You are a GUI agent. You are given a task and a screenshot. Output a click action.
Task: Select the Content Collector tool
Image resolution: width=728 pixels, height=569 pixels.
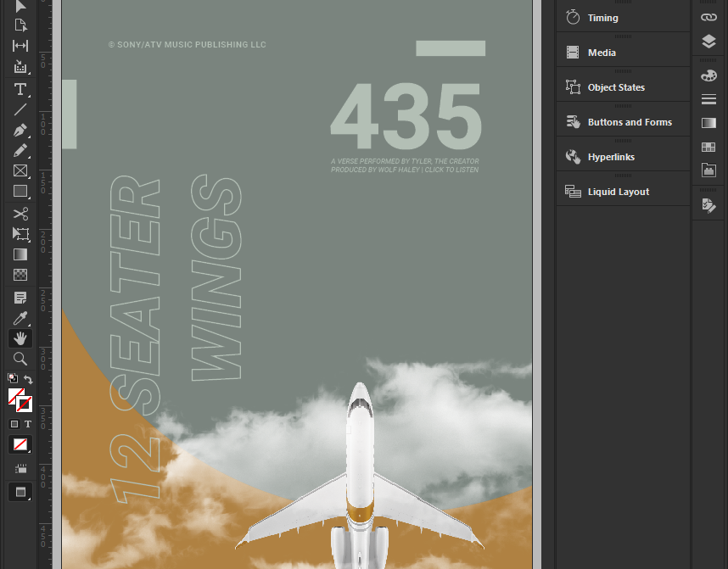point(20,66)
